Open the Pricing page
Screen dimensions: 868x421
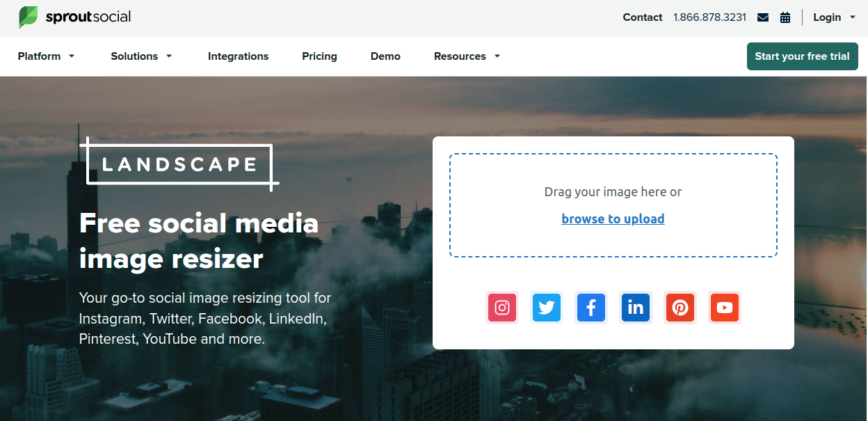319,56
